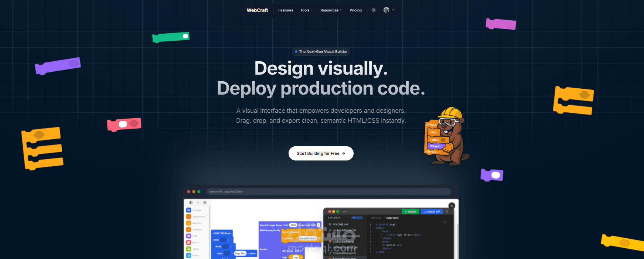Screen dimensions: 644x259
Task: Click the Page Title field in the title block
Action: pyautogui.click(x=240, y=253)
